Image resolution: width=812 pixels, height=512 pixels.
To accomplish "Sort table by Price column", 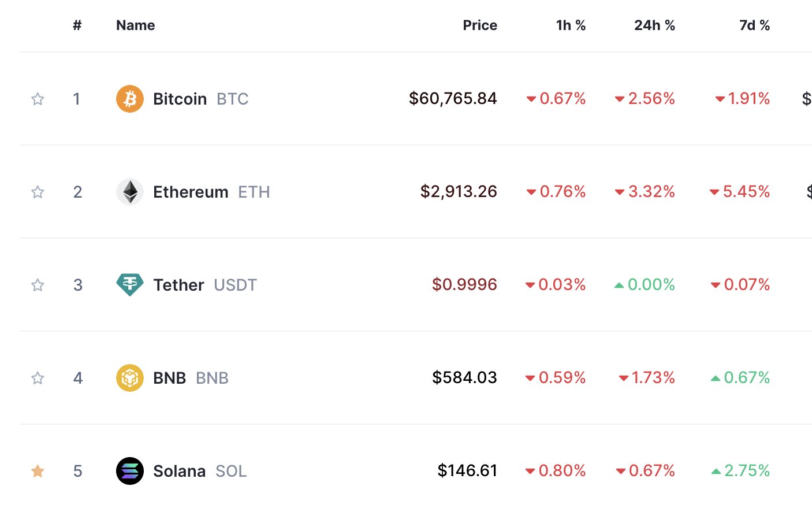I will pyautogui.click(x=480, y=25).
